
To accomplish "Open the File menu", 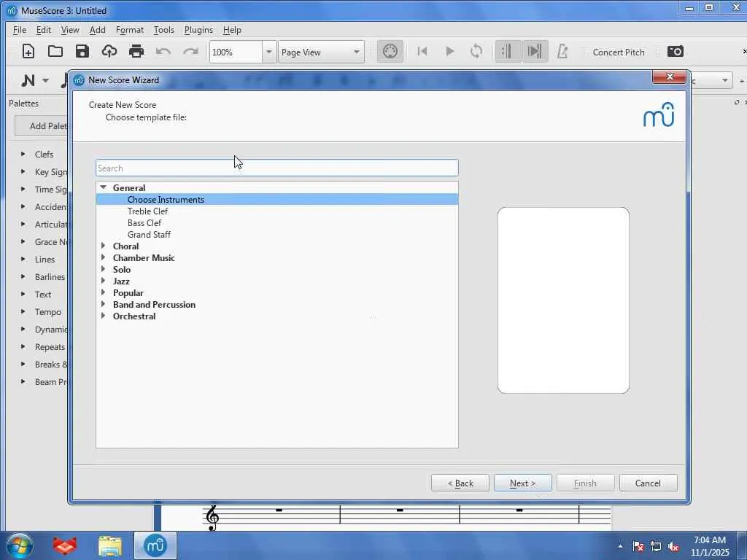I will (x=20, y=29).
